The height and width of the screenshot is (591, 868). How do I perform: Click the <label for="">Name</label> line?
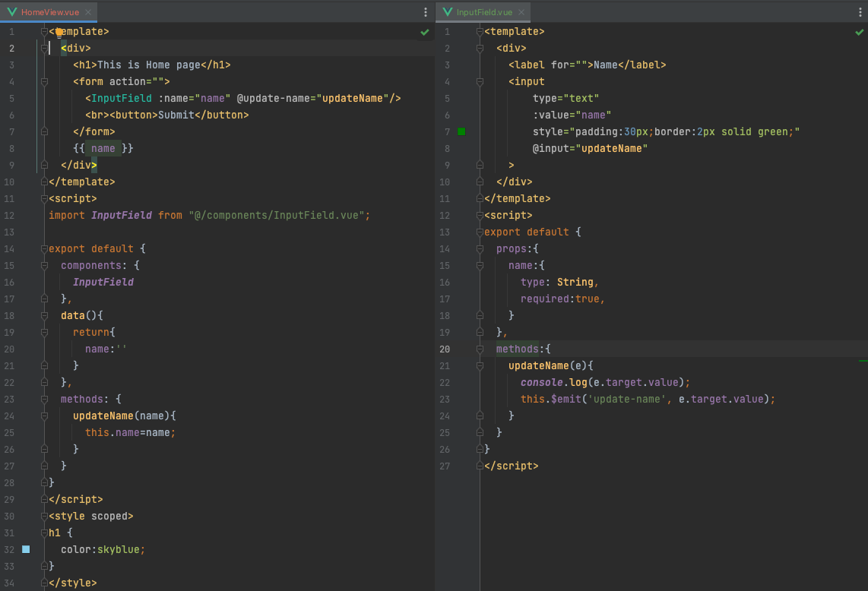click(x=587, y=65)
